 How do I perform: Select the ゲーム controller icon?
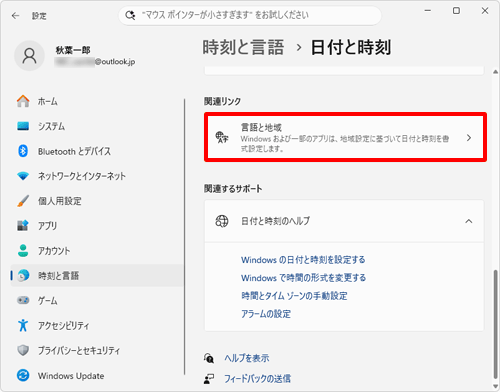coord(23,300)
